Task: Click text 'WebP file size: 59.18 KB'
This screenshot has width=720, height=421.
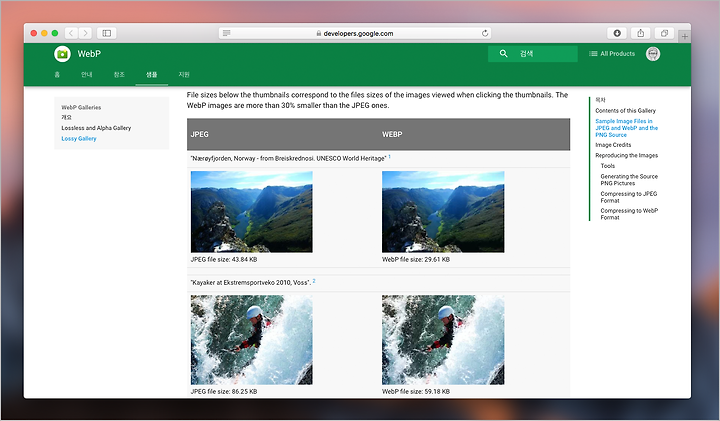Action: (416, 392)
